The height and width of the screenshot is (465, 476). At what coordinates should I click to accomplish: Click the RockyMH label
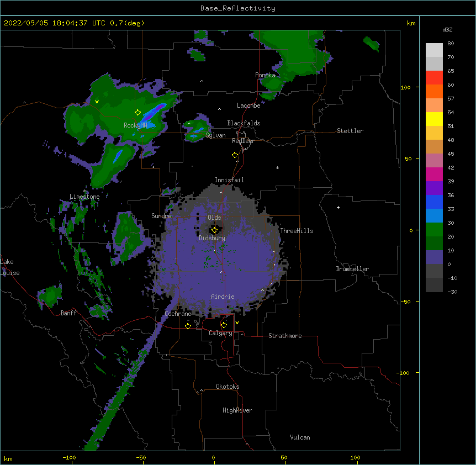pos(135,125)
